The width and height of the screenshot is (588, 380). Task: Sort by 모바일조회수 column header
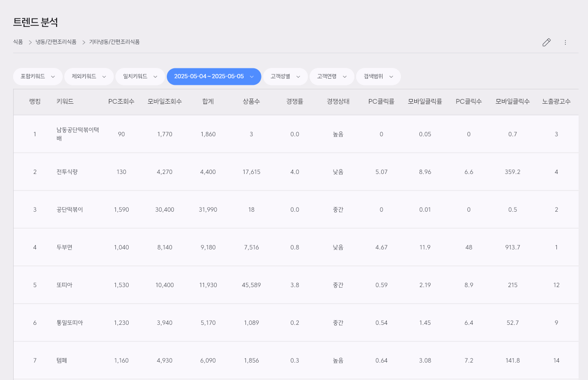pos(165,101)
